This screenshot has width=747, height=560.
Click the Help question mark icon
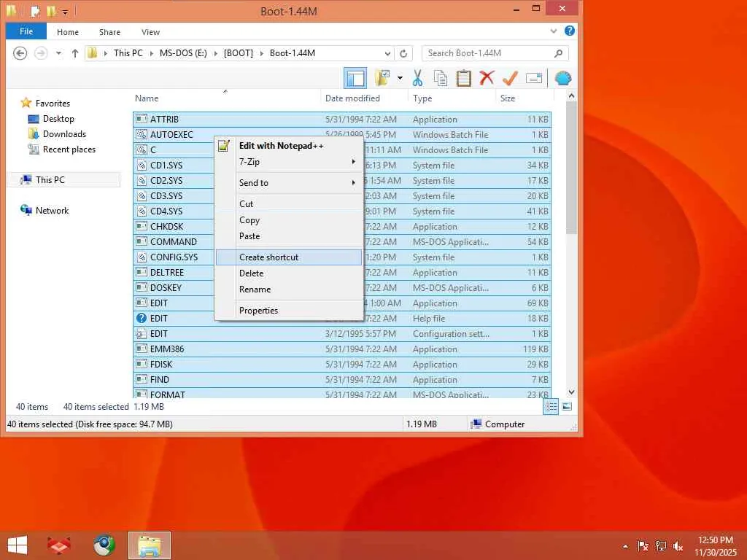point(569,31)
